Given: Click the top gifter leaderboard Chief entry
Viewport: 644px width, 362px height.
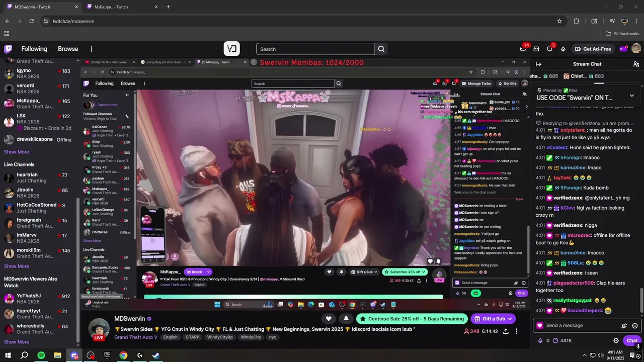Looking at the screenshot, I should click(584, 76).
